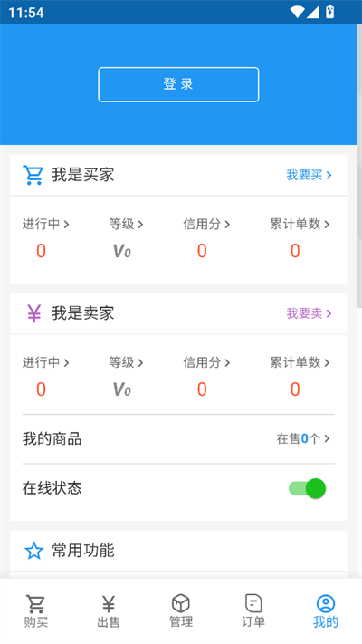Tap the 登录 login button

(178, 84)
